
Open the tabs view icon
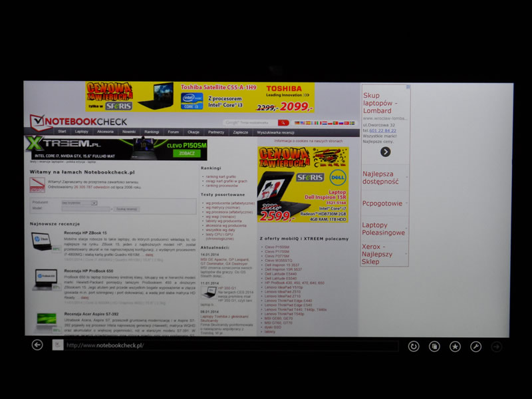434,346
